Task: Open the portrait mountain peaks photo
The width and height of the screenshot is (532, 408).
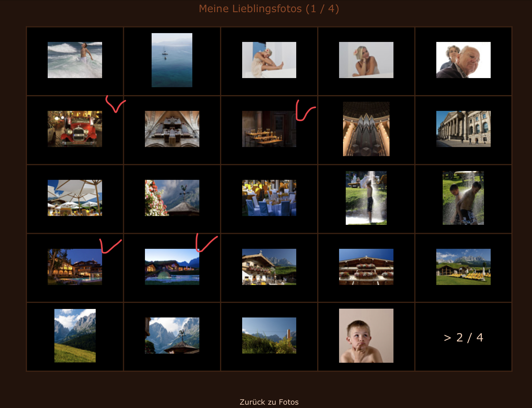Action: [x=75, y=336]
